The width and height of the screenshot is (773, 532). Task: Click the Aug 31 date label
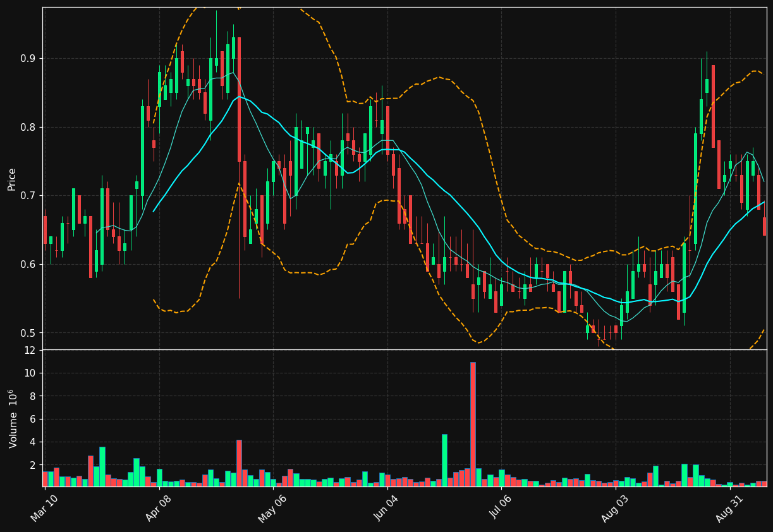(x=729, y=508)
